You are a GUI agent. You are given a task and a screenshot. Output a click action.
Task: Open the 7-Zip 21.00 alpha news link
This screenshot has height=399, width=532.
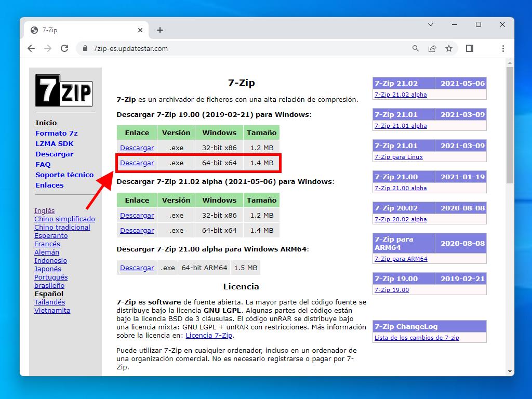[401, 188]
